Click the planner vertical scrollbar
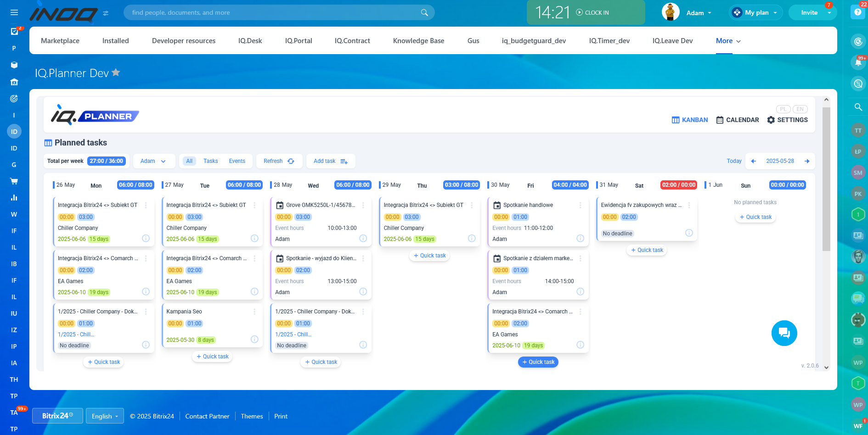This screenshot has height=435, width=868. click(x=826, y=179)
